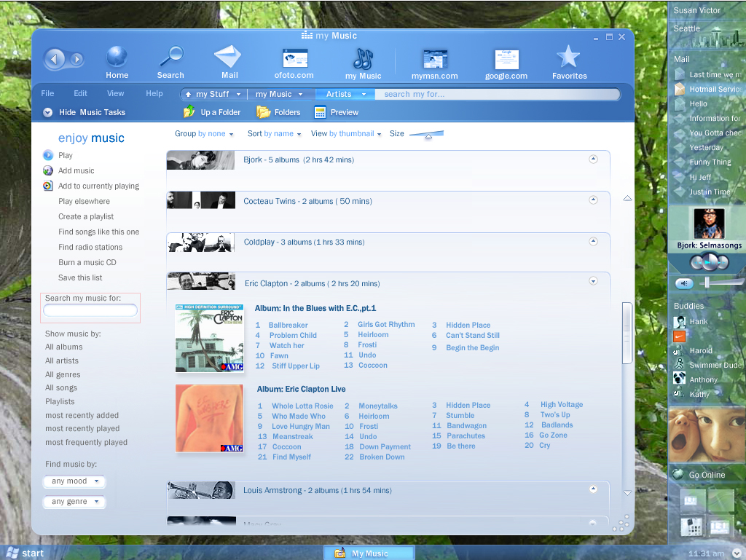This screenshot has height=560, width=746.
Task: Open the mymsn.com shortcut icon
Action: pos(436,59)
